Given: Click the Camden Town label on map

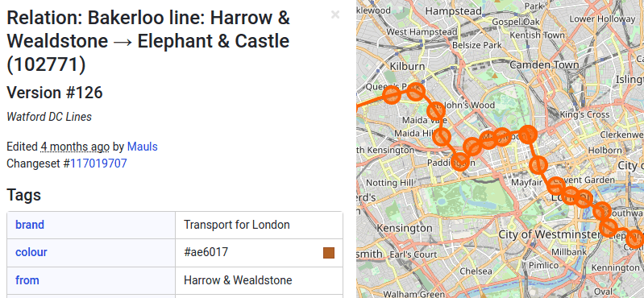Looking at the screenshot, I should coord(544,65).
